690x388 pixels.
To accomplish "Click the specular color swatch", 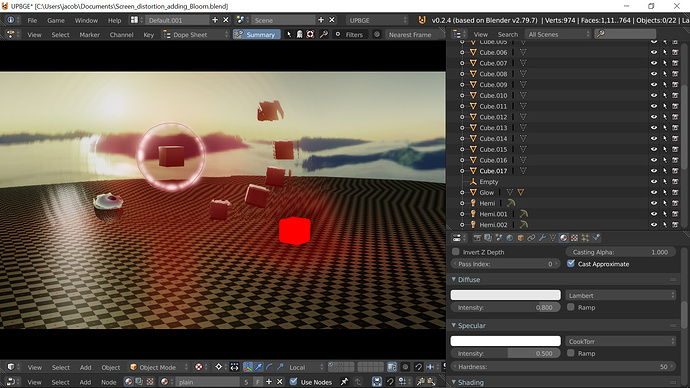I will point(506,340).
